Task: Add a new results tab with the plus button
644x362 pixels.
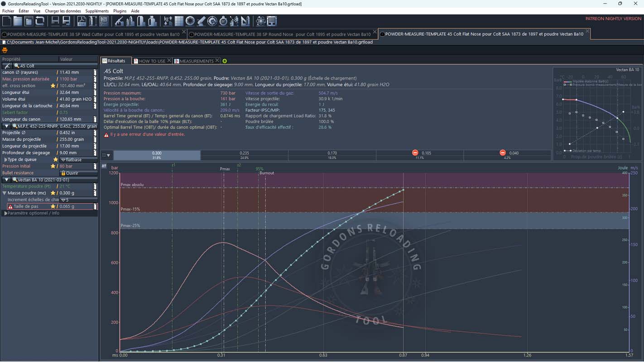Action: coord(225,61)
